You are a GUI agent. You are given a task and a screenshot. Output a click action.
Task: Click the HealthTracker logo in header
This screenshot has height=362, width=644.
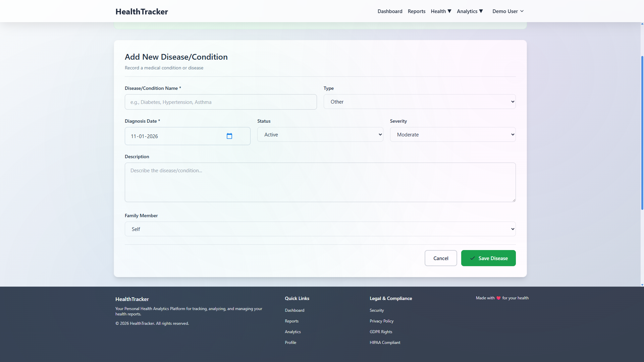click(x=142, y=11)
